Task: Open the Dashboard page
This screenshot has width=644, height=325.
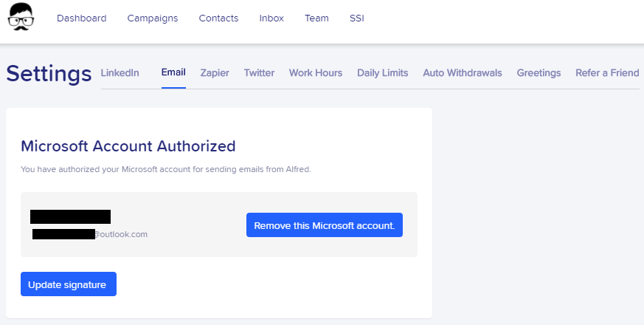Action: [x=81, y=18]
